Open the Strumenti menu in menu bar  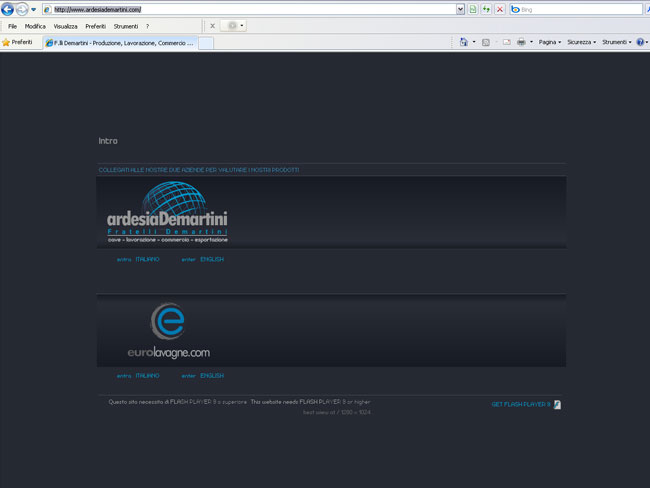coord(126,26)
